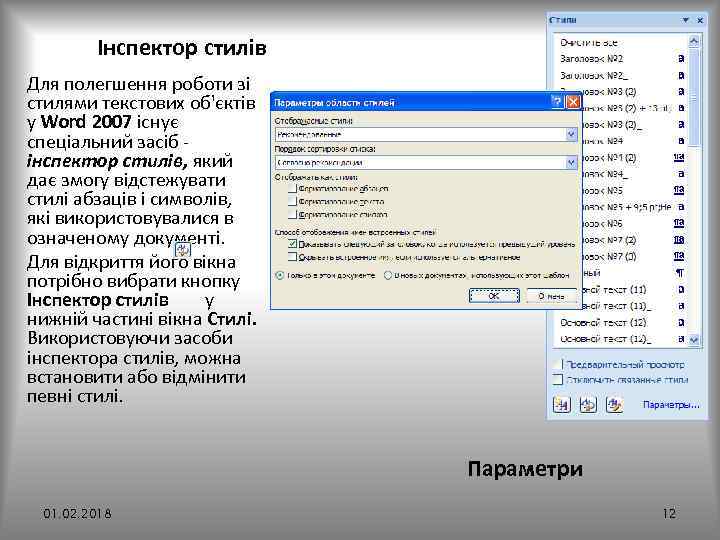Enable Предварительный просмотр checkbox
Viewport: 720px width, 540px height.
click(x=557, y=364)
